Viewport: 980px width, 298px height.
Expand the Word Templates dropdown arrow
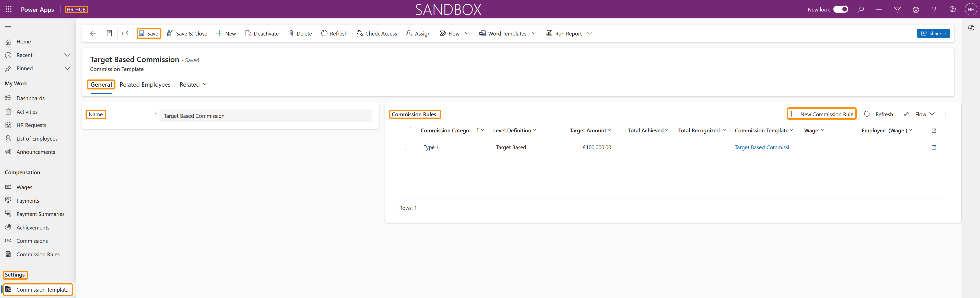coord(534,33)
